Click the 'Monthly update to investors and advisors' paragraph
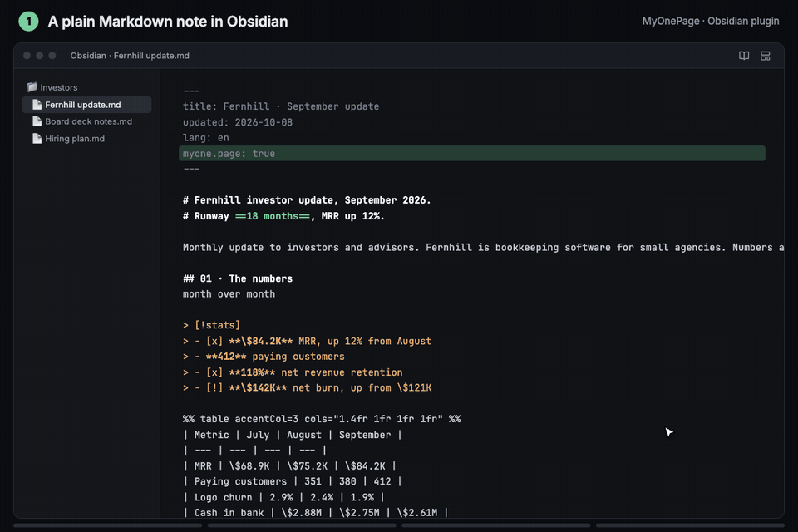The width and height of the screenshot is (798, 532). coord(483,248)
